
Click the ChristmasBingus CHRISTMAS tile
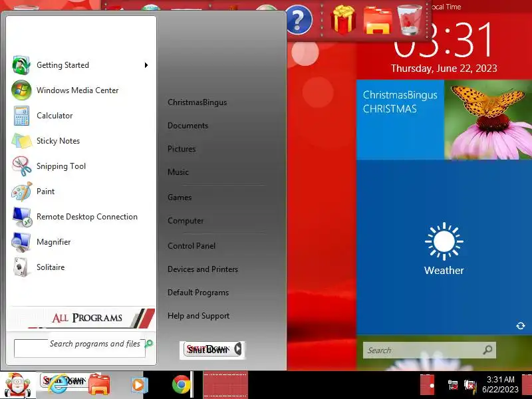click(400, 120)
